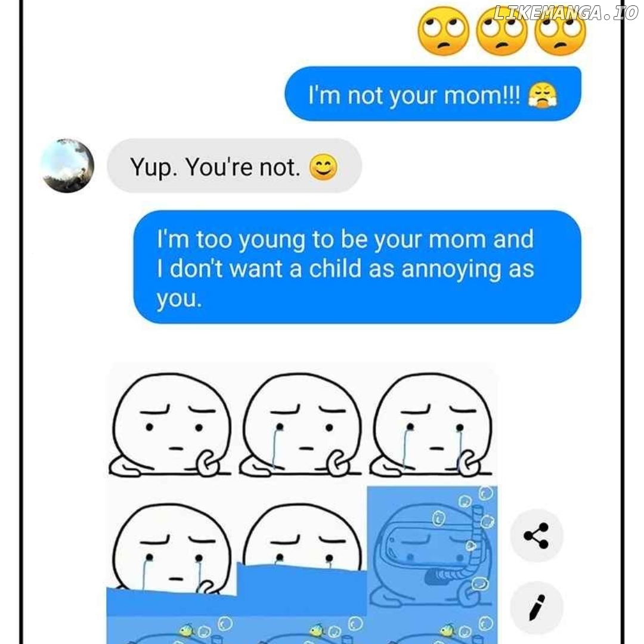This screenshot has width=644, height=644.
Task: Select the 'Yup. You're not.' message bubble
Action: [x=234, y=166]
